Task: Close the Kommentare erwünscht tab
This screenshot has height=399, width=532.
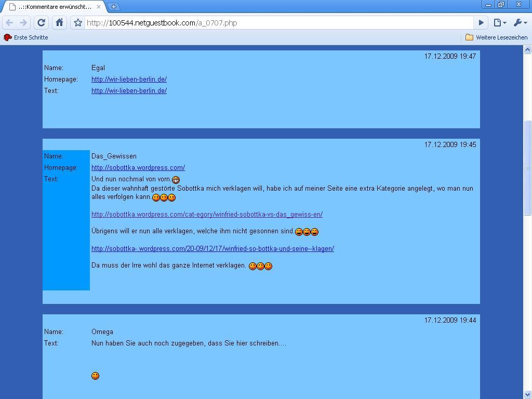Action: (98, 7)
